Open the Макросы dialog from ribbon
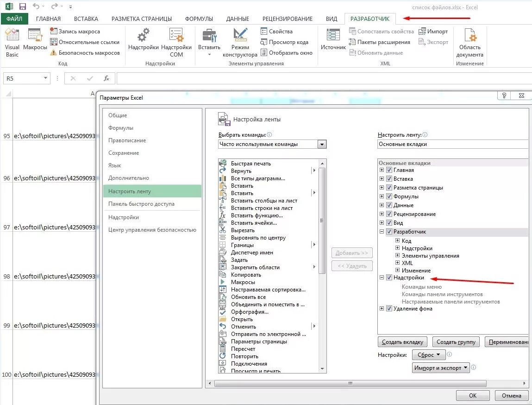Screen dimensions: 532x405 pos(35,40)
